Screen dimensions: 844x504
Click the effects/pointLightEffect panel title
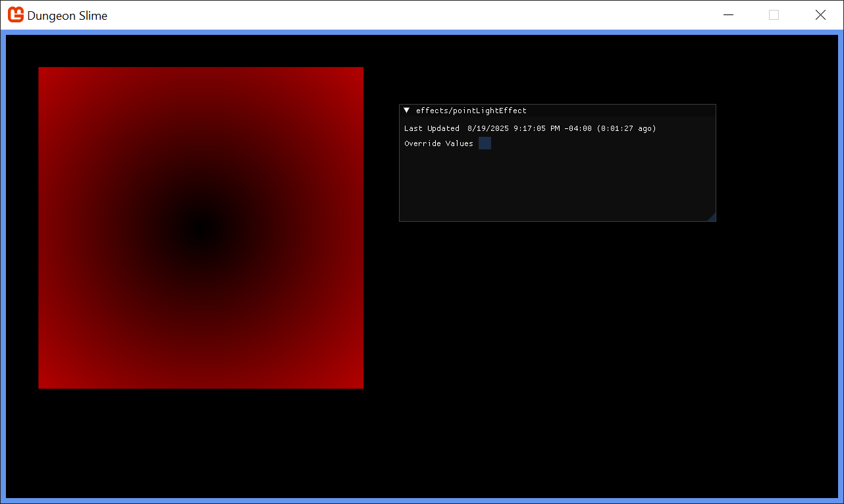pyautogui.click(x=471, y=111)
